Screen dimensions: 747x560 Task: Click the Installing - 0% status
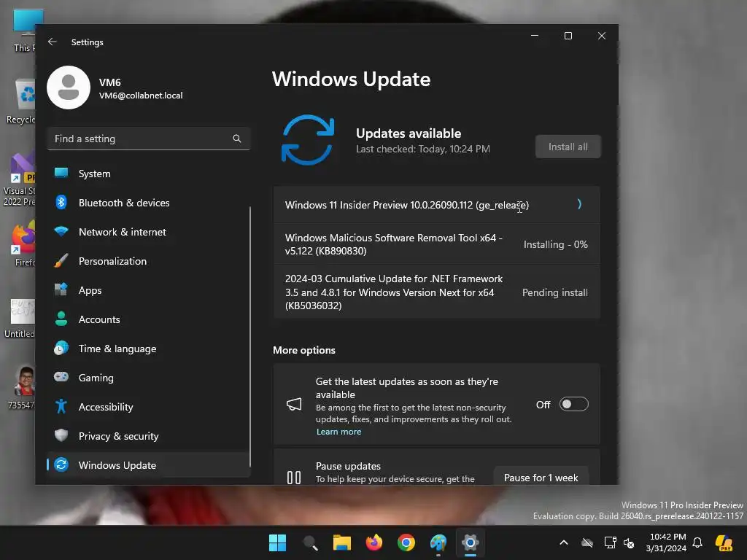point(555,244)
